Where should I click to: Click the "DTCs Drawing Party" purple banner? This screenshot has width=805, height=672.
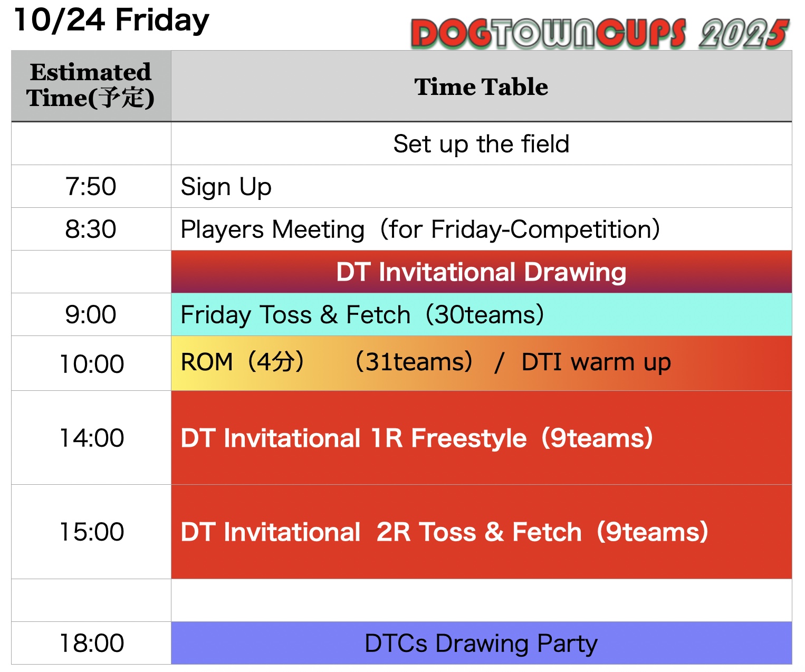coord(481,644)
